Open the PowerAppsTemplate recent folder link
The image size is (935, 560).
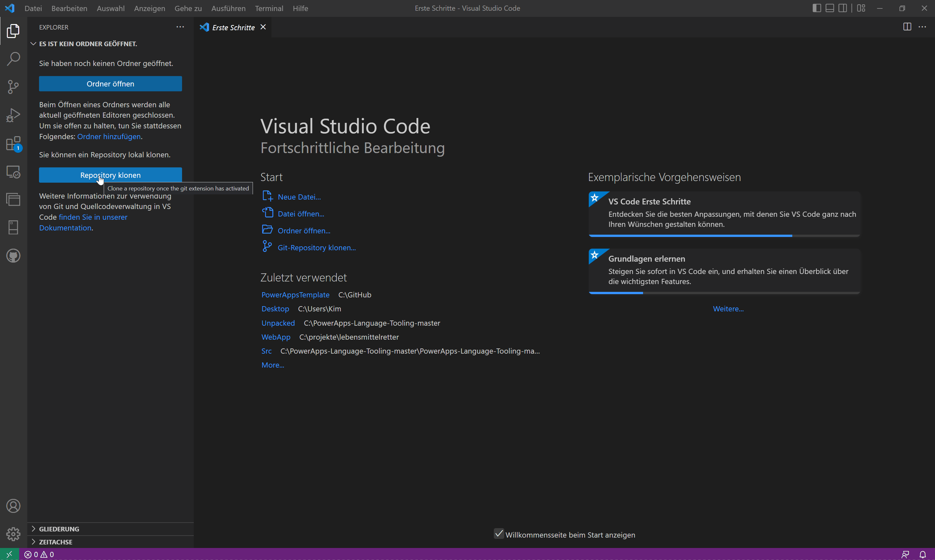click(295, 295)
